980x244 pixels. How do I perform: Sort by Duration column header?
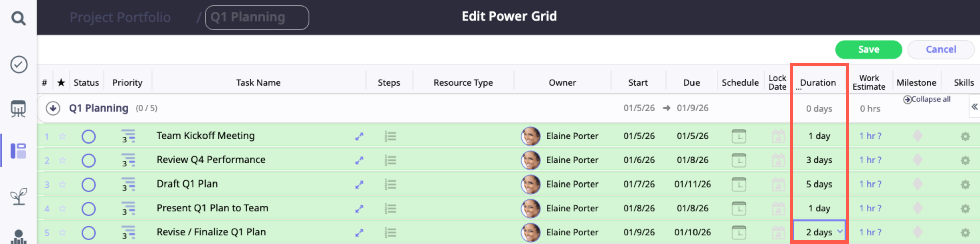click(818, 83)
